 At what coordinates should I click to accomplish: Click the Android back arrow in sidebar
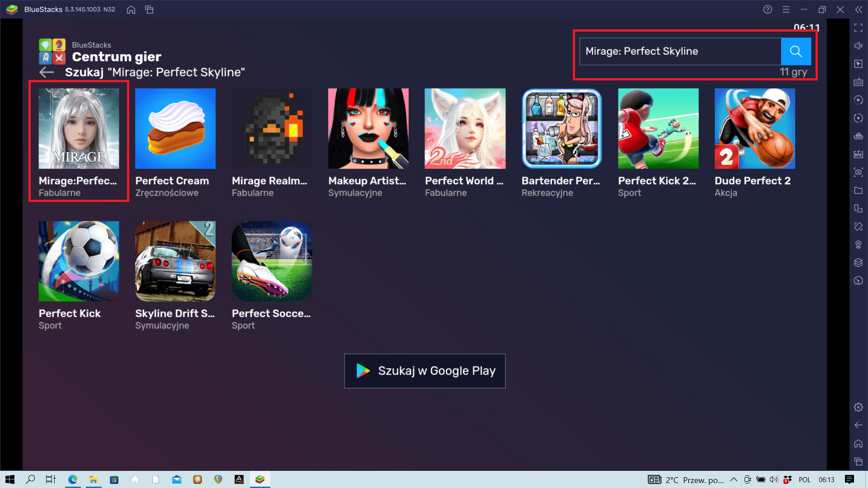[x=859, y=425]
